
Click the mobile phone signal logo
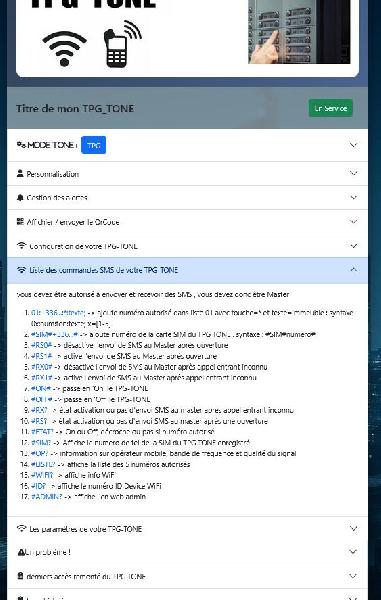tap(122, 44)
